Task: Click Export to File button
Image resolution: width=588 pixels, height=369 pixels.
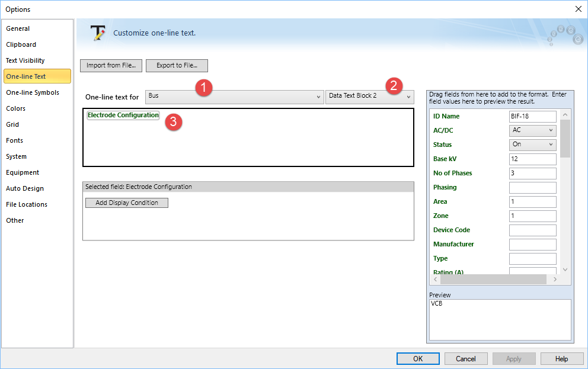Action: (177, 66)
